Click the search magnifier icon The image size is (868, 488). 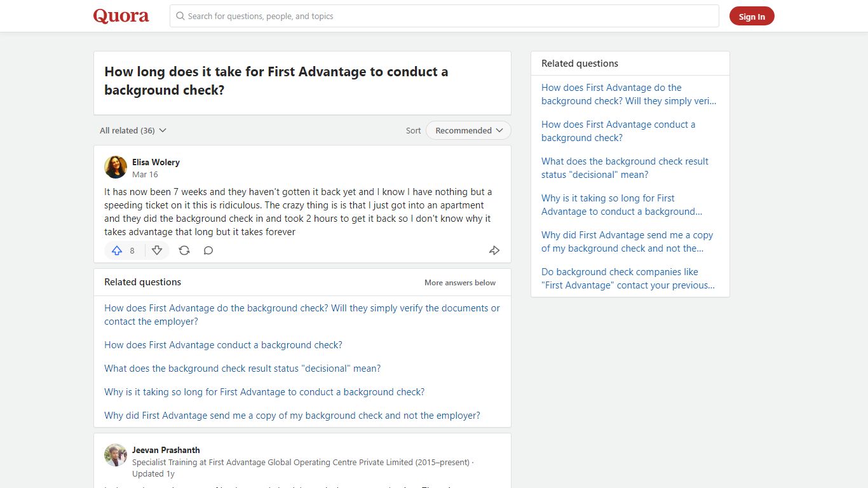pos(180,16)
